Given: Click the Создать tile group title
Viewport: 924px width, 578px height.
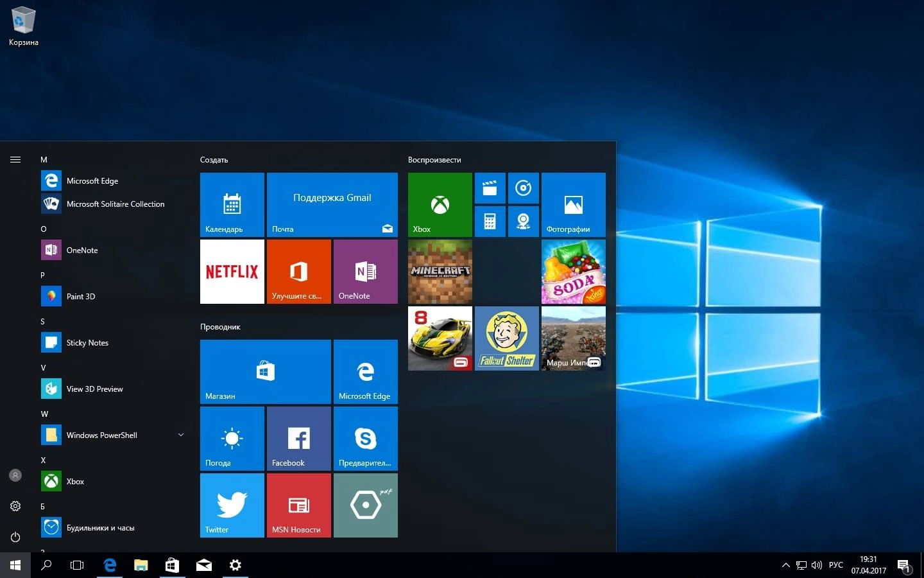Looking at the screenshot, I should (x=214, y=160).
